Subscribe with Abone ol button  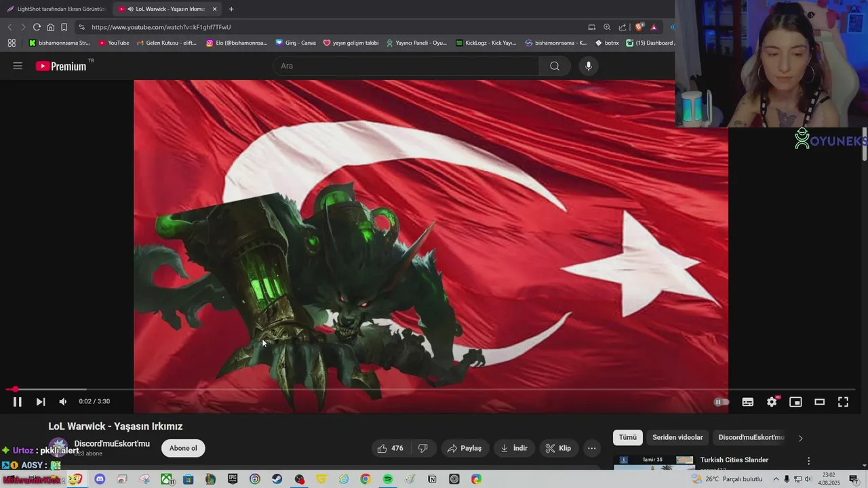(183, 448)
